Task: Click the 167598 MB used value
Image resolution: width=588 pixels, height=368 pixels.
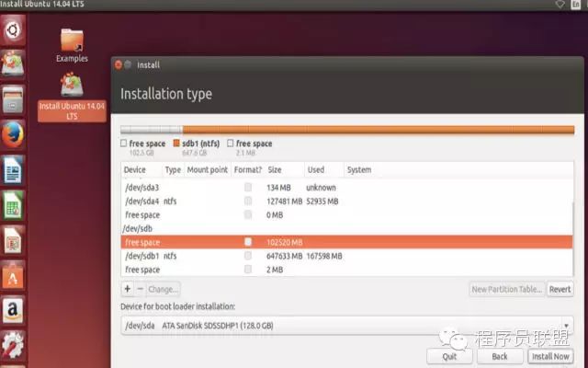Action: [324, 256]
